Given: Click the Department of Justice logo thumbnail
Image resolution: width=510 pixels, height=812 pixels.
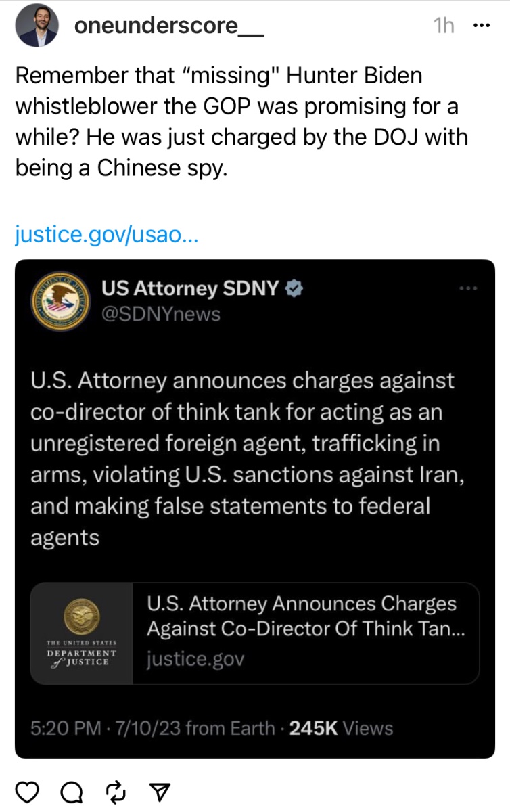Looking at the screenshot, I should coord(82,633).
